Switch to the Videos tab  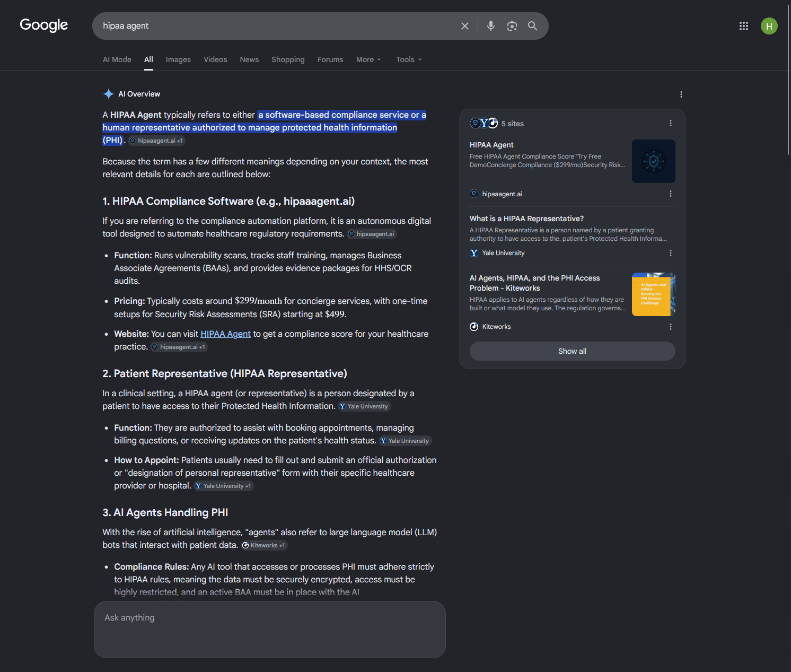pyautogui.click(x=215, y=59)
